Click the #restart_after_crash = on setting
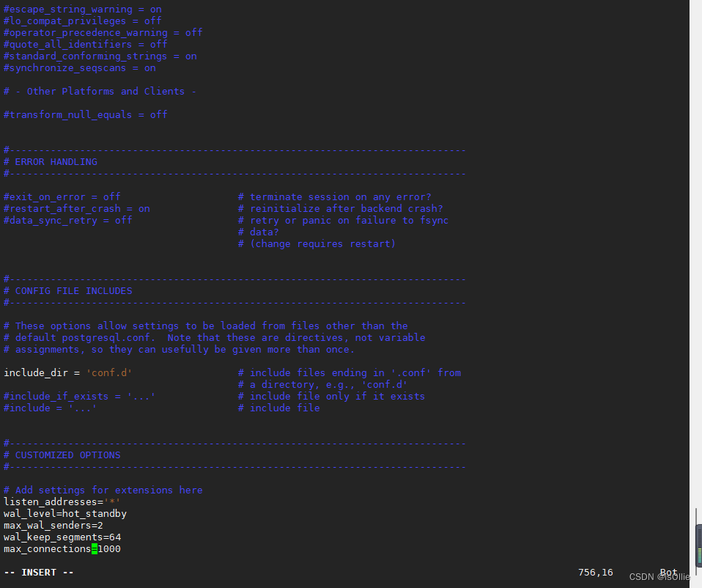702x588 pixels. (x=76, y=208)
